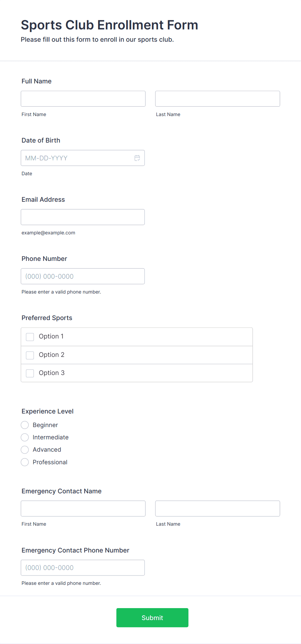Select the Beginner experience level

point(25,425)
